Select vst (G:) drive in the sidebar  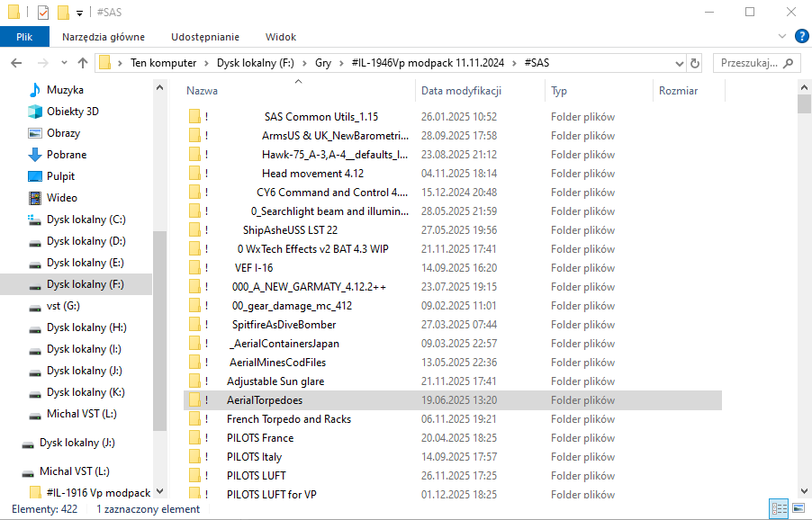tap(63, 306)
